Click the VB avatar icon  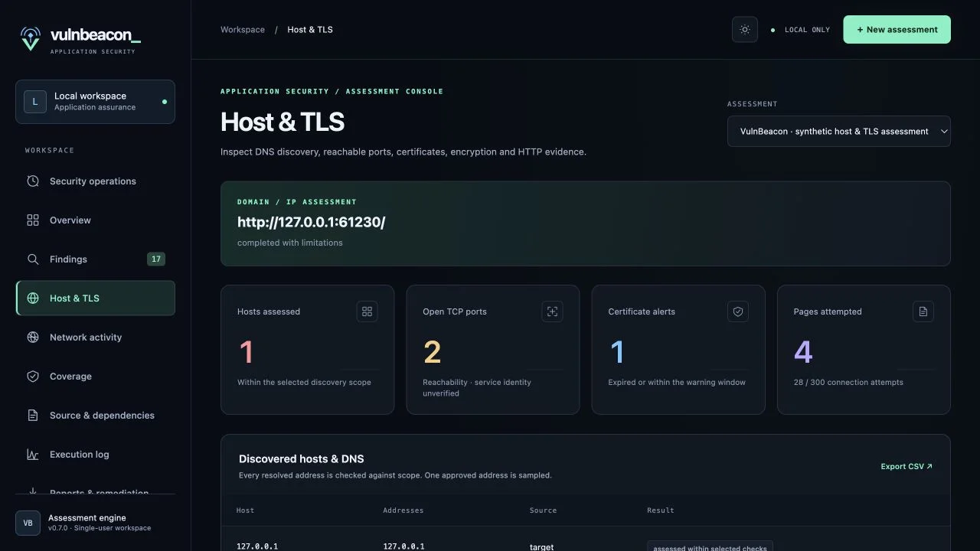coord(28,523)
